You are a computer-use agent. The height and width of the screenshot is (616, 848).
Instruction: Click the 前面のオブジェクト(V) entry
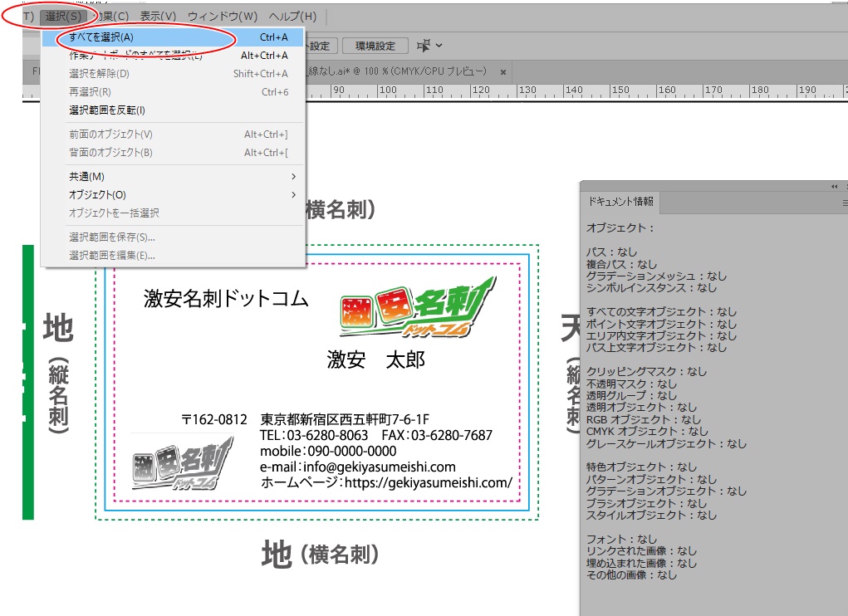coord(173,134)
